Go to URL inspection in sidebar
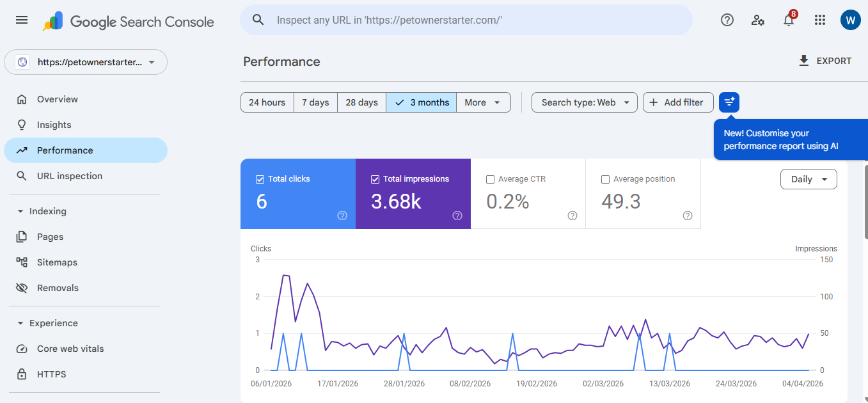Screen dimensions: 868x403 (x=69, y=176)
